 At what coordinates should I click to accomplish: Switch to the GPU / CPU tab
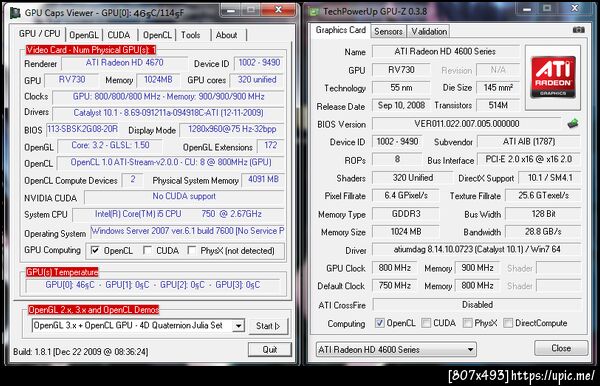[39, 34]
